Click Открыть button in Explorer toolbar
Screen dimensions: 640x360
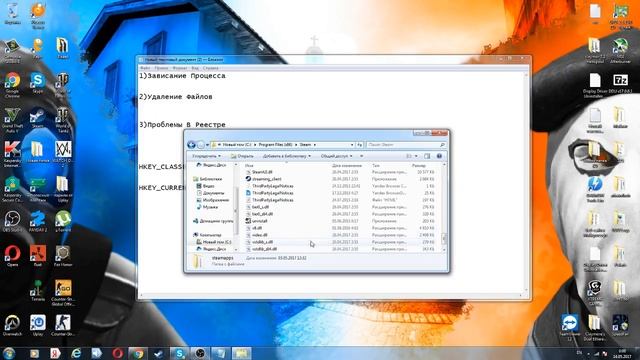(242, 156)
